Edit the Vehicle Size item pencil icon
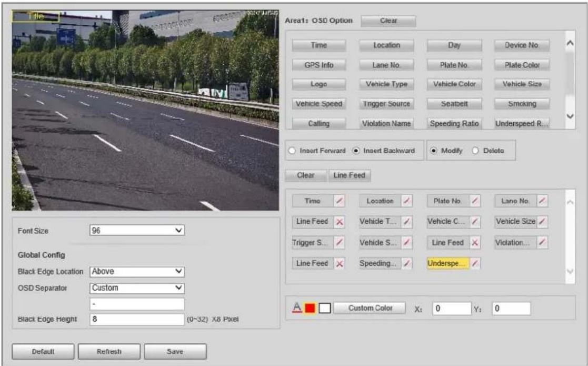 (x=542, y=222)
